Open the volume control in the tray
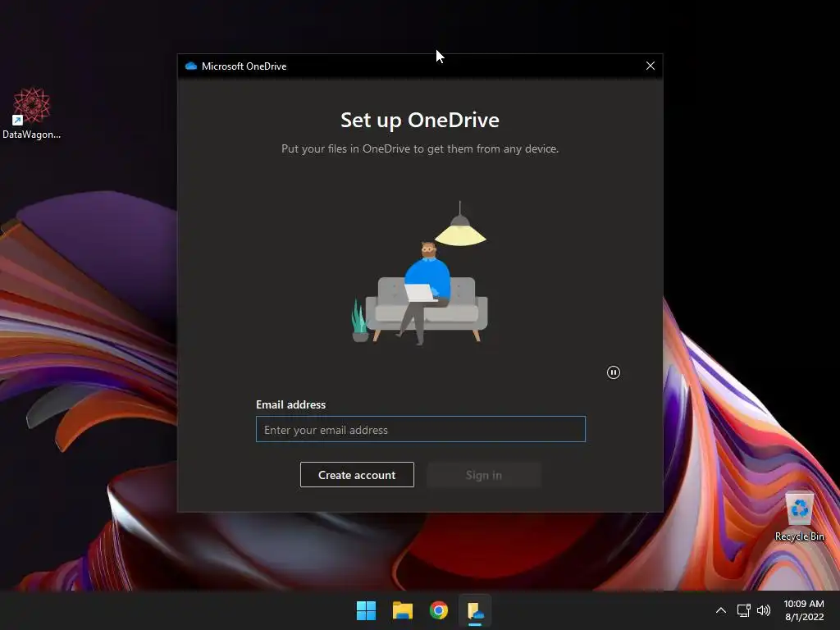 pos(764,610)
